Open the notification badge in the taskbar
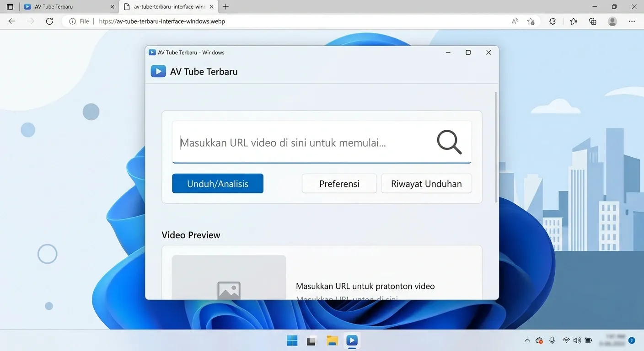Screen dimensions: 644x351 pyautogui.click(x=632, y=340)
